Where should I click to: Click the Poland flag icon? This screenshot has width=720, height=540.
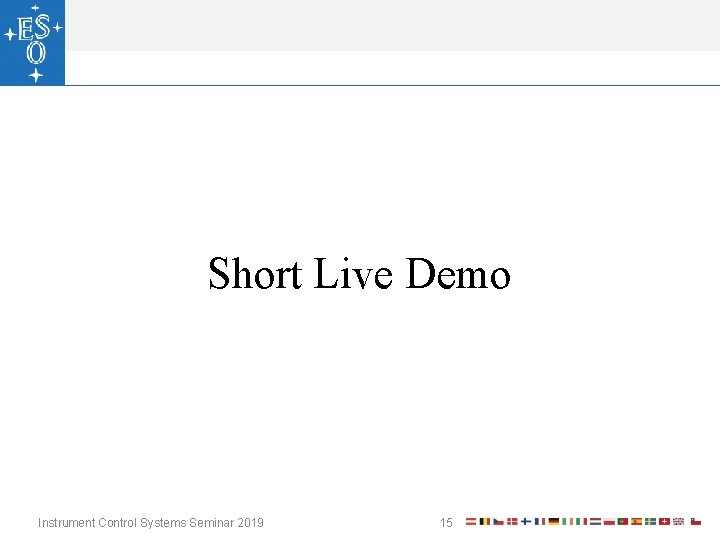pyautogui.click(x=609, y=521)
